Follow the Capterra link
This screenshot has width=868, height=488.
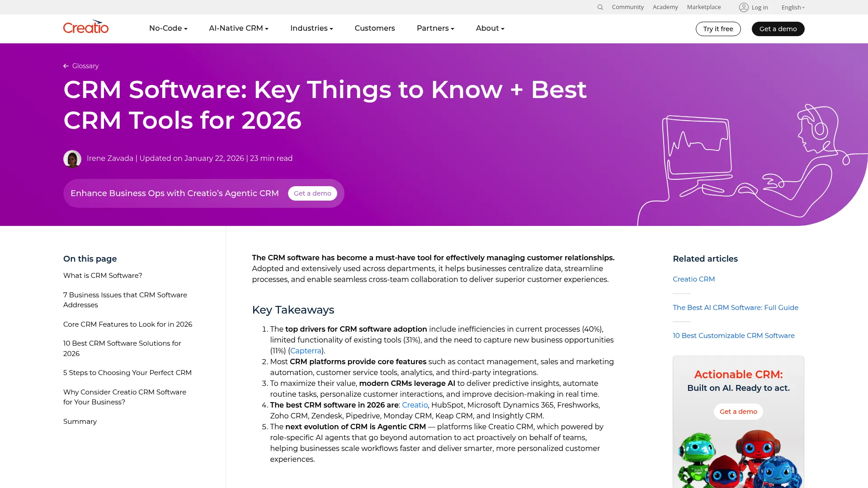pyautogui.click(x=306, y=351)
